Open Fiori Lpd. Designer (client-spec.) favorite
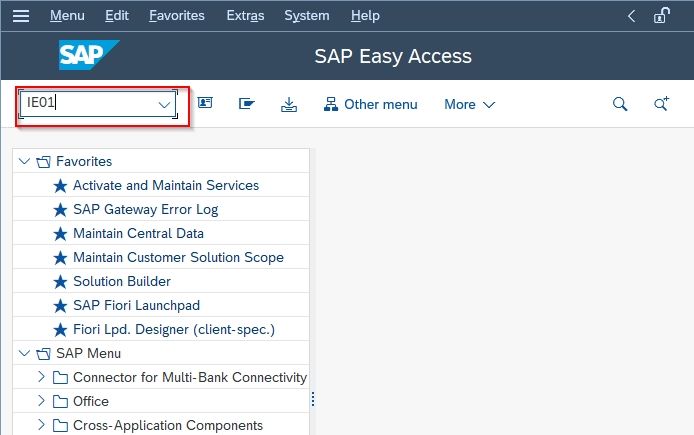 [x=174, y=329]
